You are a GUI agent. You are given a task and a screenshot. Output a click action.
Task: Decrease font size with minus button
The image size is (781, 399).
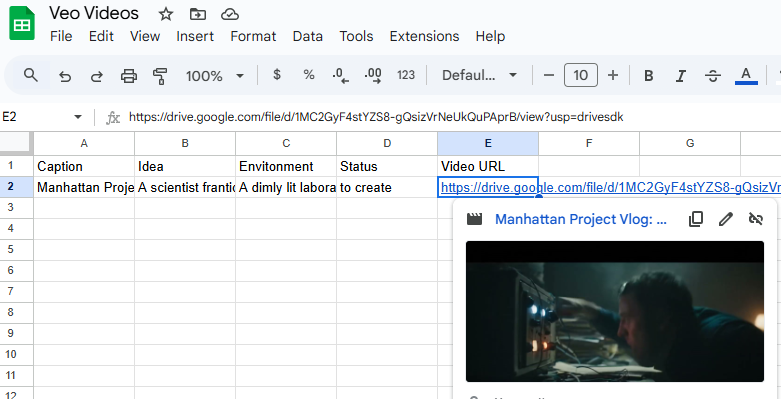tap(549, 75)
